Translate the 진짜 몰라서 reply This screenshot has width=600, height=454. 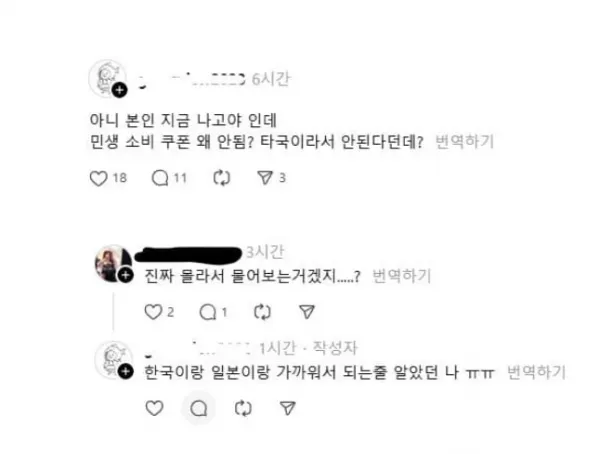pyautogui.click(x=401, y=276)
